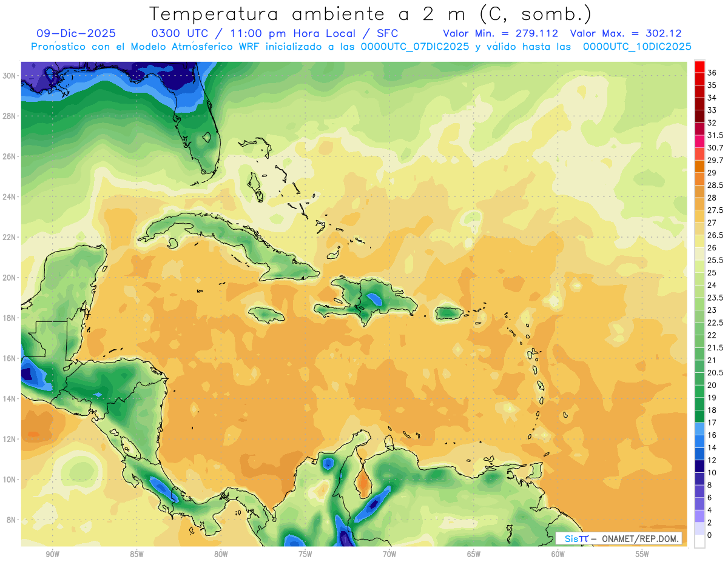Click the '18N' latitude axis label
This screenshot has width=728, height=562.
point(10,318)
